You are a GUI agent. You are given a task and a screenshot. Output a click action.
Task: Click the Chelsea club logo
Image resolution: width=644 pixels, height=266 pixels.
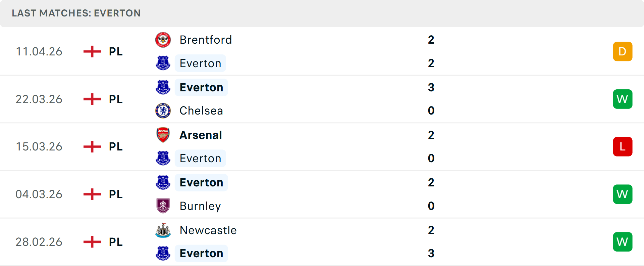pyautogui.click(x=163, y=110)
